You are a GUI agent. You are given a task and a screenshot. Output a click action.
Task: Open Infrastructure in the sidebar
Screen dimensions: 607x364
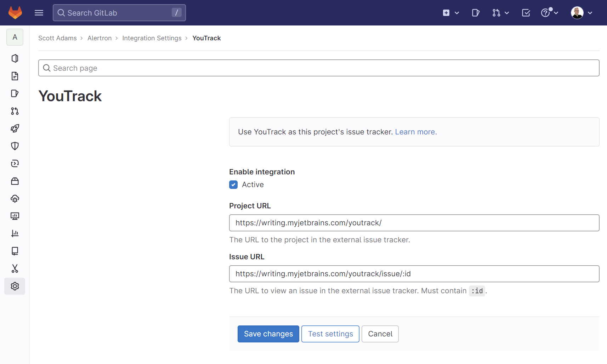pos(15,198)
